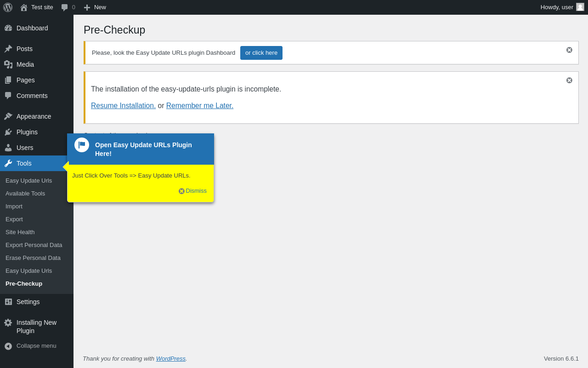Click the Collapse menu label
The image size is (588, 368).
pos(36,346)
